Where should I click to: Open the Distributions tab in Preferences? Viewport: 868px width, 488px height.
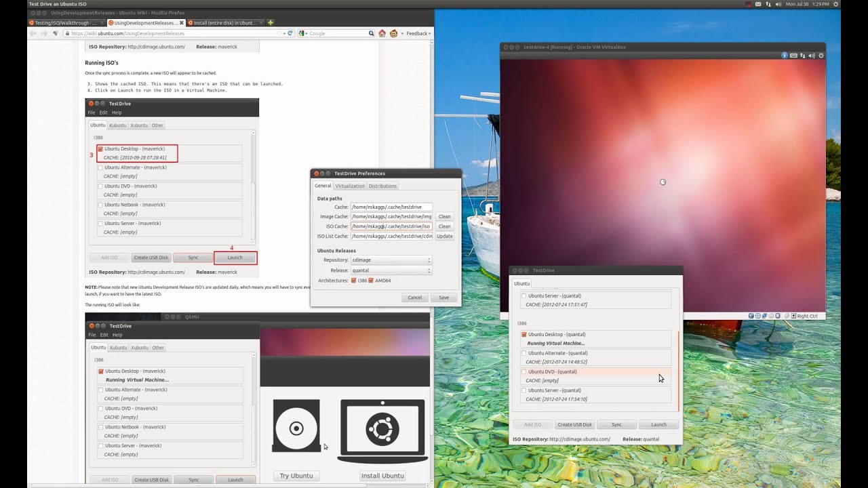[x=383, y=186]
